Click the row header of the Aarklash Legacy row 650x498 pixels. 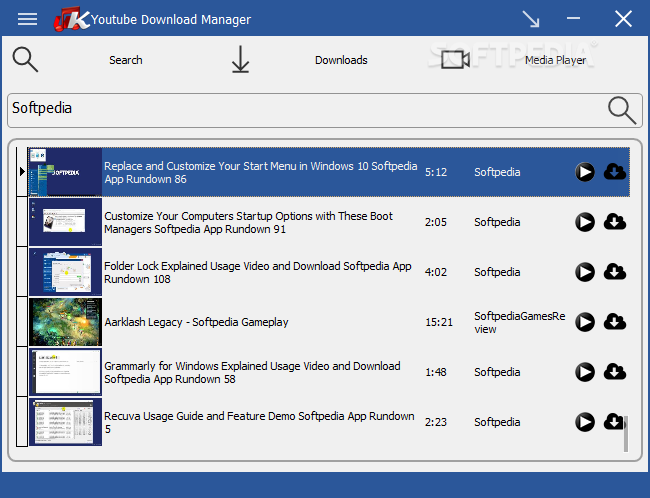click(22, 322)
